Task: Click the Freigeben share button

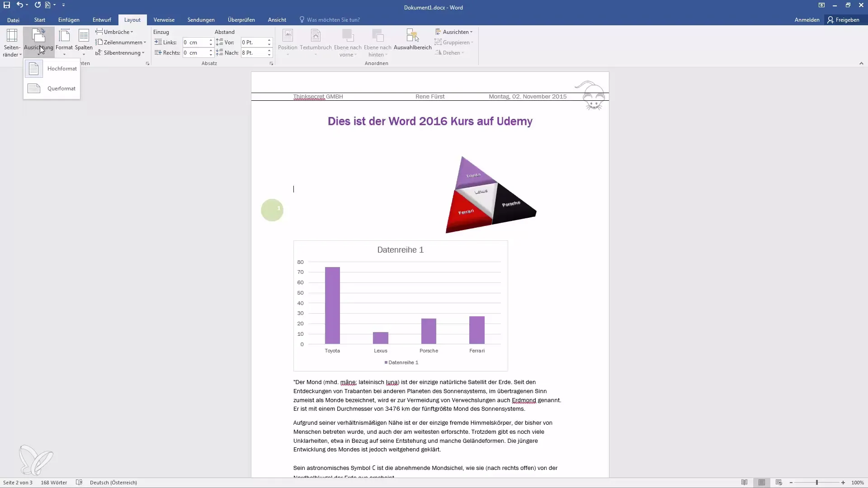Action: (844, 20)
